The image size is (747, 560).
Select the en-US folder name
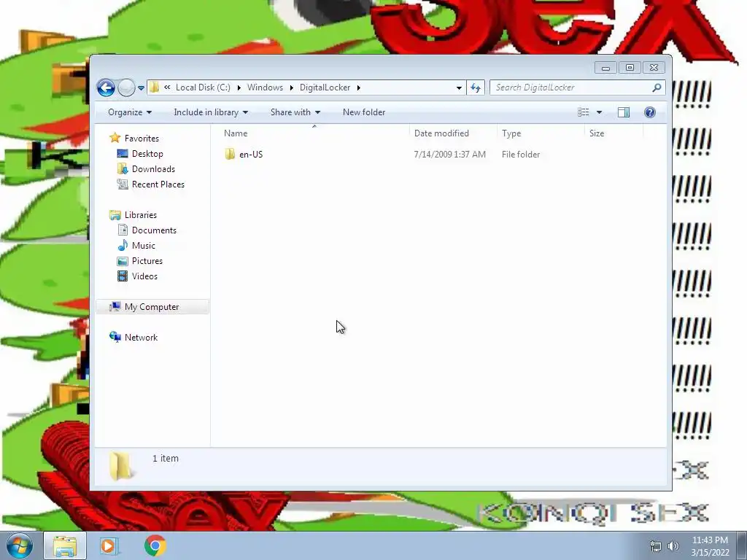pos(251,155)
